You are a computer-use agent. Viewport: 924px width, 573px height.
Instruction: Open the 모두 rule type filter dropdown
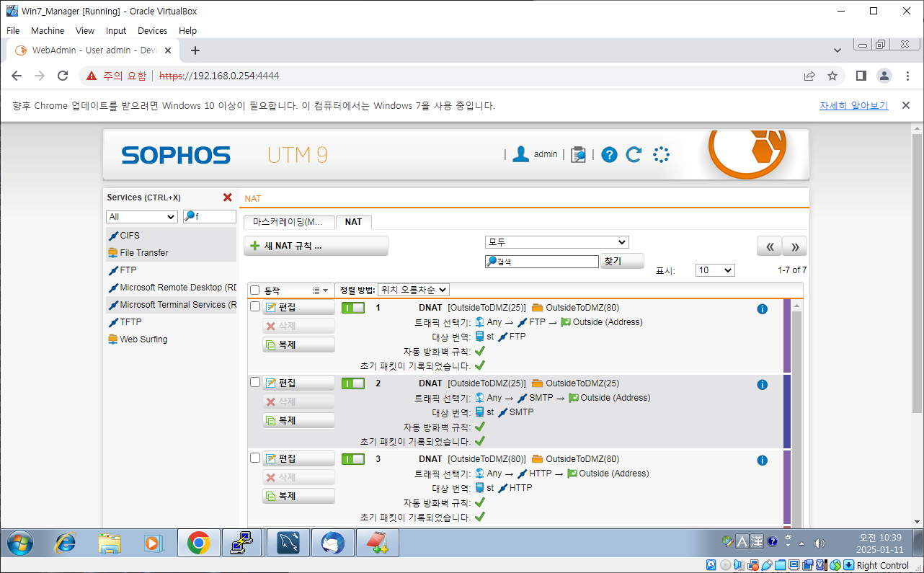557,242
